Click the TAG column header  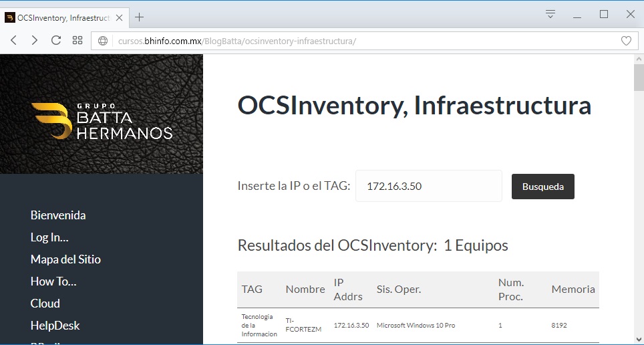tap(252, 289)
